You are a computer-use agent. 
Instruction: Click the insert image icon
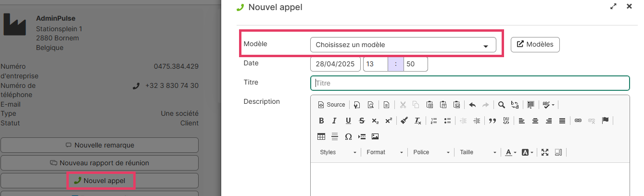click(375, 136)
